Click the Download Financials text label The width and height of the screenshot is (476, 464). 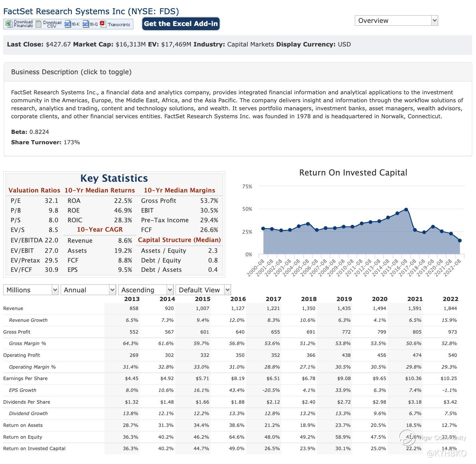point(23,24)
